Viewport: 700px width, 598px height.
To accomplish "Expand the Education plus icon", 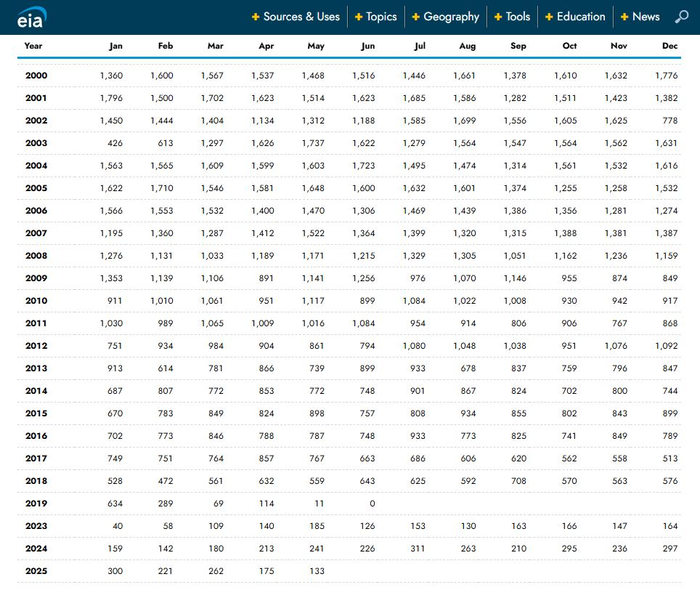I will tap(549, 17).
